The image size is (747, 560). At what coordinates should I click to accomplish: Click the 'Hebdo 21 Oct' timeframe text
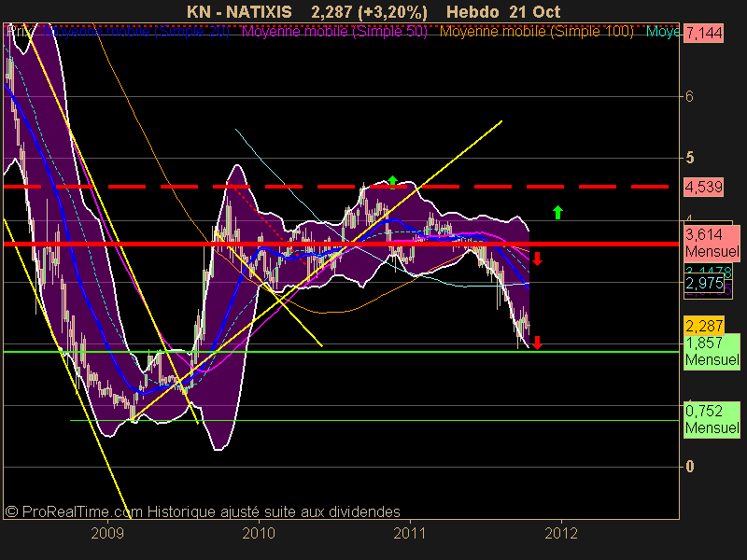tap(503, 12)
